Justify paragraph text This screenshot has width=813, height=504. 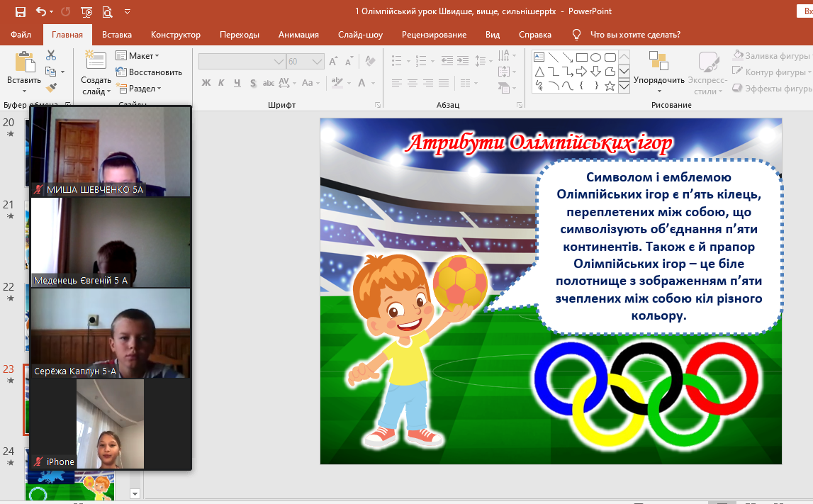tap(443, 83)
